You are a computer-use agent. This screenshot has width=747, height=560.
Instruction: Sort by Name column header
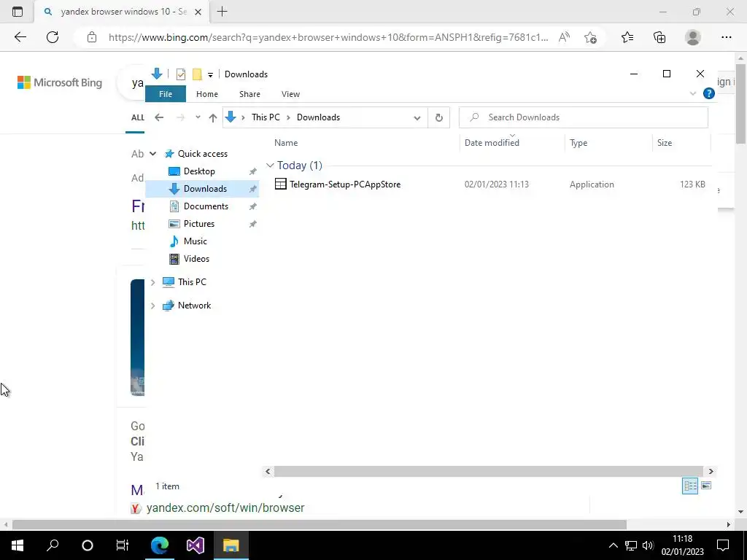286,143
